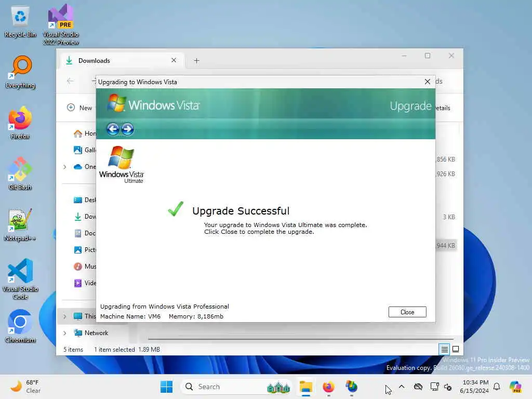
Task: Select Documents in Explorer sidebar
Action: pos(85,233)
